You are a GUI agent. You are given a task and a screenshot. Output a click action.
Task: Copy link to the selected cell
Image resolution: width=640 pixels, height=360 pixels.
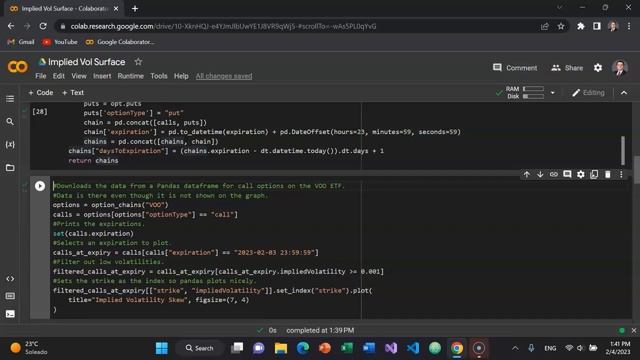(x=553, y=175)
